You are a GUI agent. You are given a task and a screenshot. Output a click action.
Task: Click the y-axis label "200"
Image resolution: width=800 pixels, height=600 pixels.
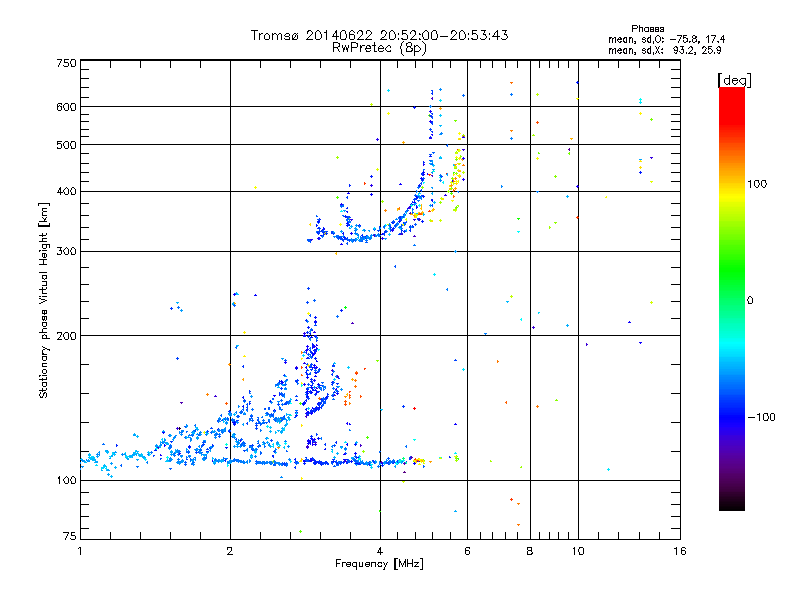[66, 336]
